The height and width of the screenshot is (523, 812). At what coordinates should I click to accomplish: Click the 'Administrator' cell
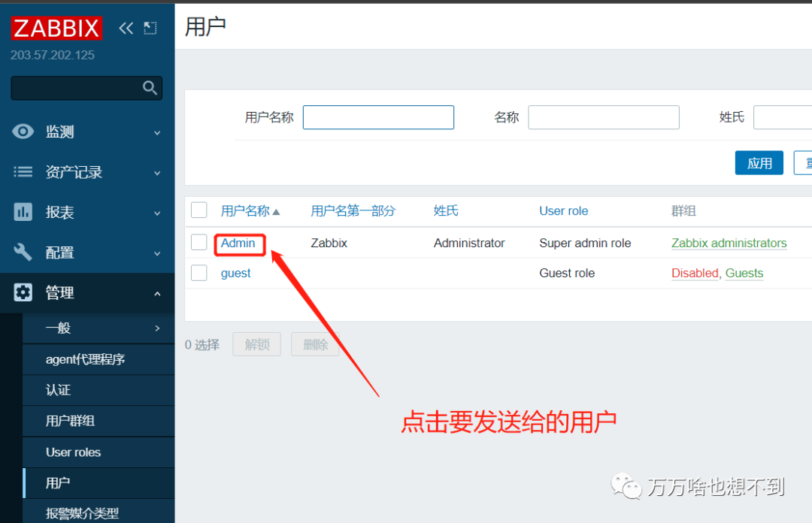[469, 243]
